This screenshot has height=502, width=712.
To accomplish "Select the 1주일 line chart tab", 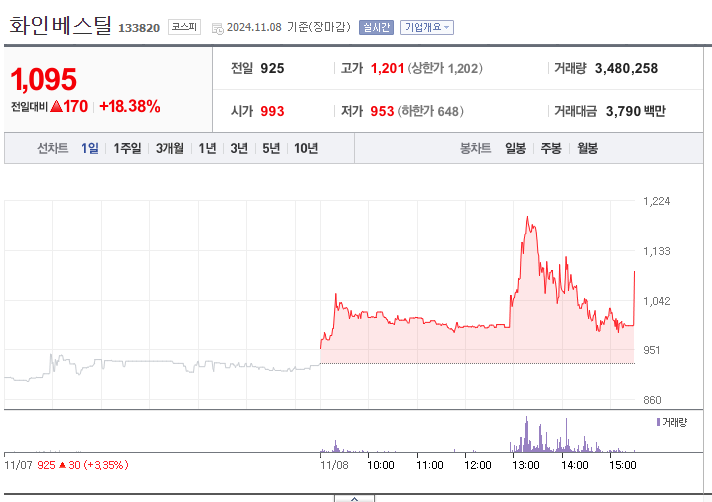I will [127, 148].
